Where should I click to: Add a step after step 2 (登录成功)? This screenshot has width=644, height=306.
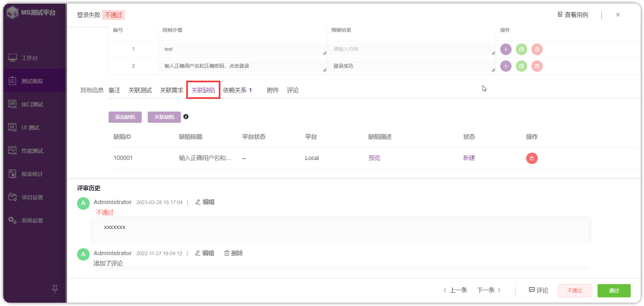click(x=506, y=66)
